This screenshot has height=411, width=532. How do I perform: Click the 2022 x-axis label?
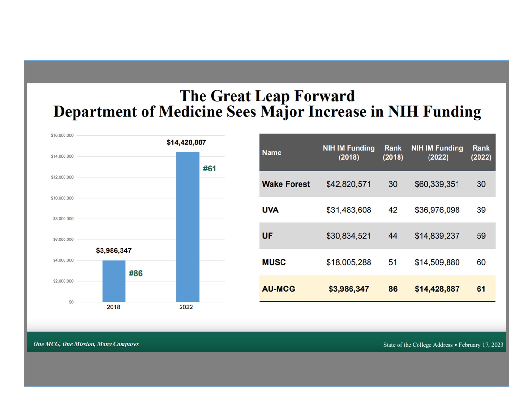[186, 307]
